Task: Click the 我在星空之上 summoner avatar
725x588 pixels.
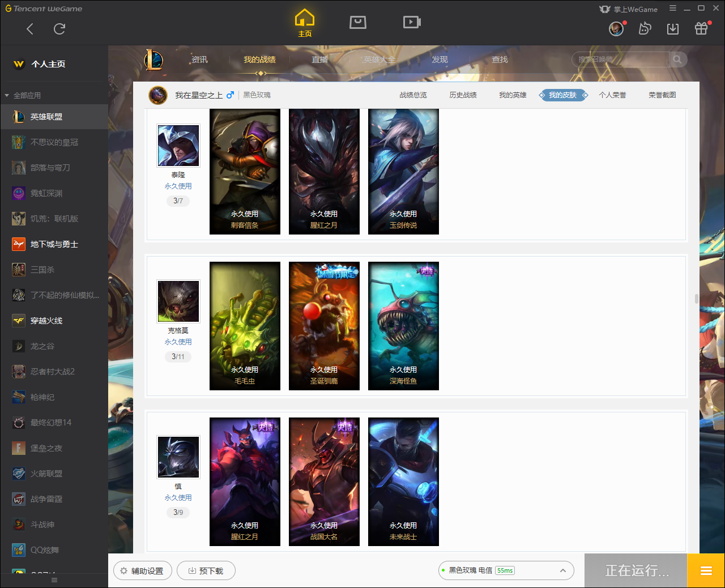Action: pyautogui.click(x=158, y=95)
